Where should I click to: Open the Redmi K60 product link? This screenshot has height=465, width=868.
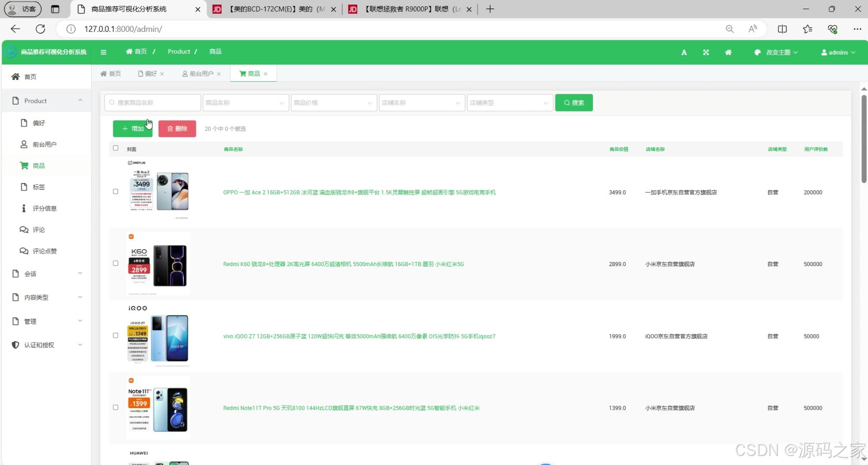click(344, 264)
